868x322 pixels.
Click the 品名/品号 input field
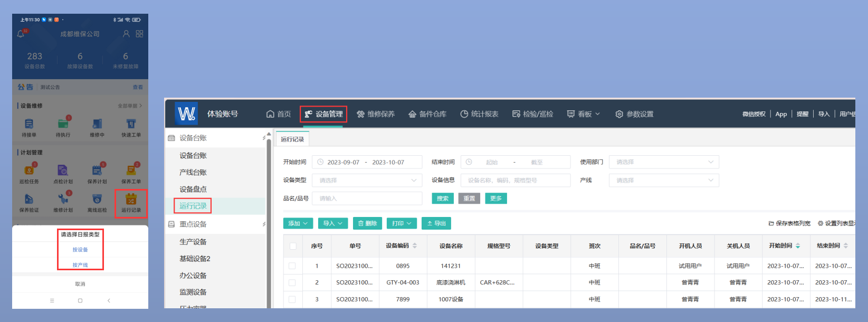click(x=367, y=198)
